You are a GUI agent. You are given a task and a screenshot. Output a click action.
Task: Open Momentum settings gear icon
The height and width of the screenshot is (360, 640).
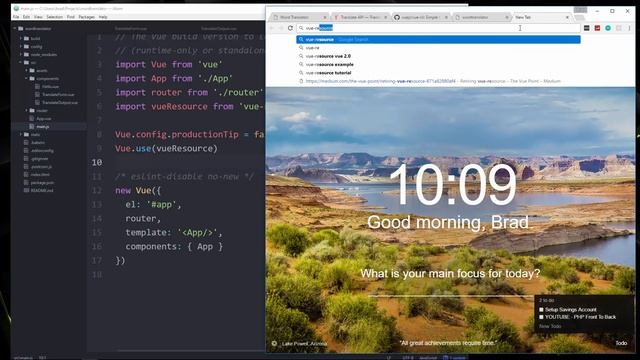click(274, 343)
